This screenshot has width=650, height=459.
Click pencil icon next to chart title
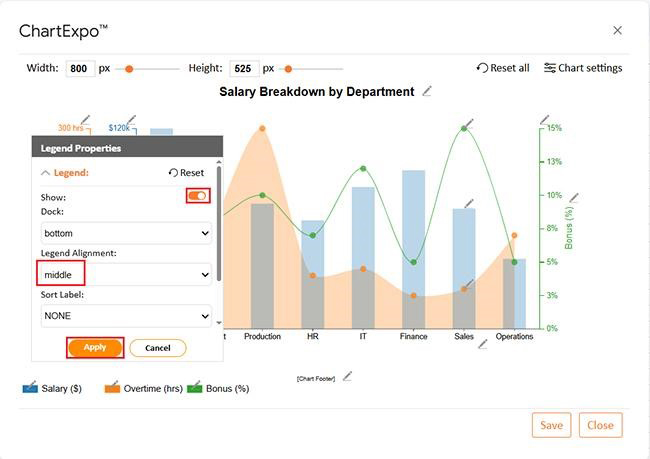pyautogui.click(x=428, y=91)
